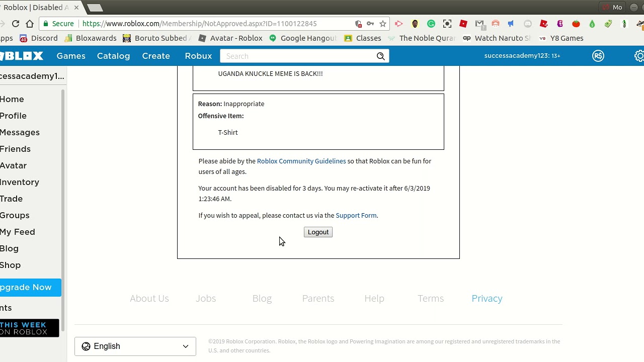Click the search magnifier icon

[x=381, y=56]
